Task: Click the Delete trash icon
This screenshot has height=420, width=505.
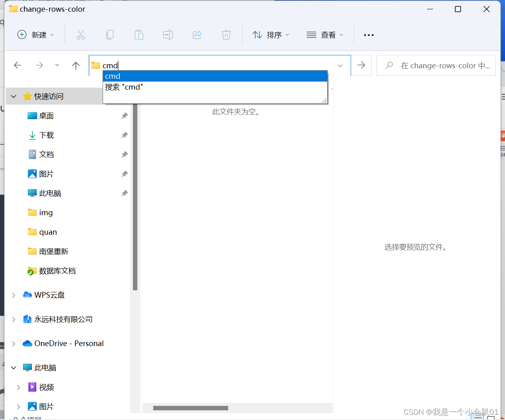Action: (x=226, y=35)
